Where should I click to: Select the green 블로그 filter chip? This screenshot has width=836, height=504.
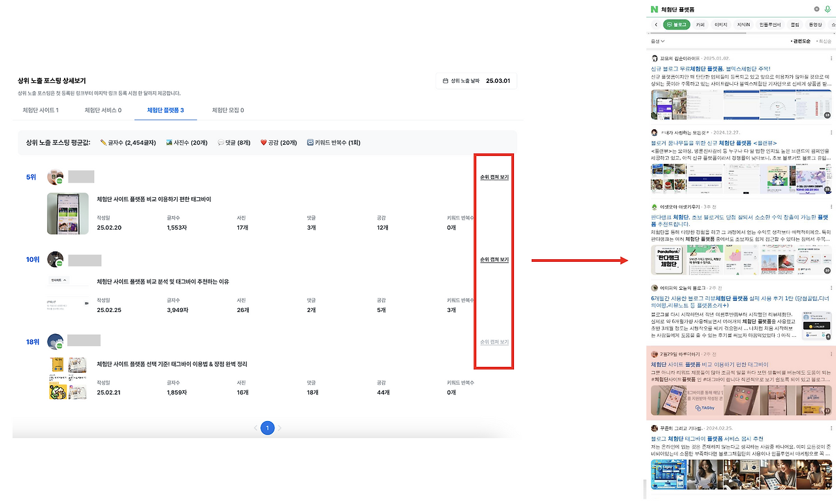pyautogui.click(x=677, y=25)
